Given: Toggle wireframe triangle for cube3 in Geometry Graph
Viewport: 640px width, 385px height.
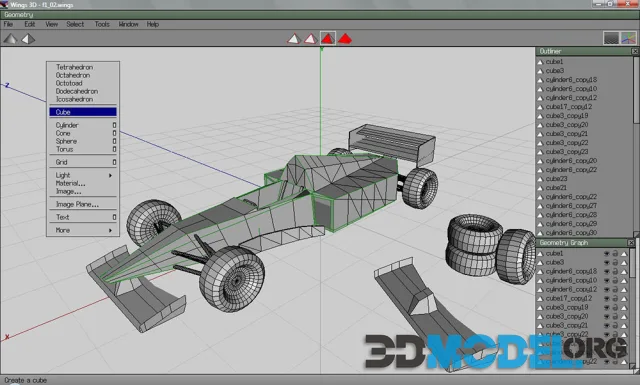Looking at the screenshot, I should (624, 263).
